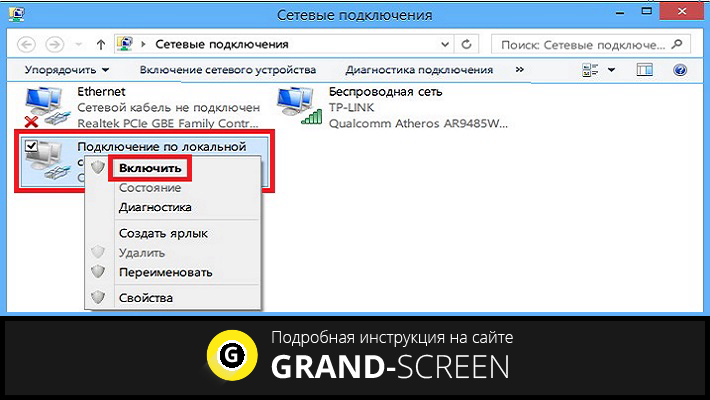Viewport: 710px width, 400px height.
Task: Click Диагностика подключения toolbar button
Action: click(419, 70)
